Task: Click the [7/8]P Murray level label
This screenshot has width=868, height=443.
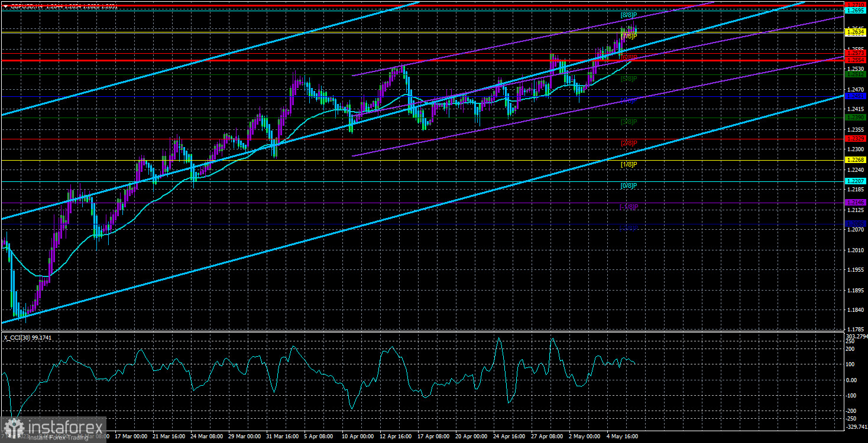Action: (629, 36)
